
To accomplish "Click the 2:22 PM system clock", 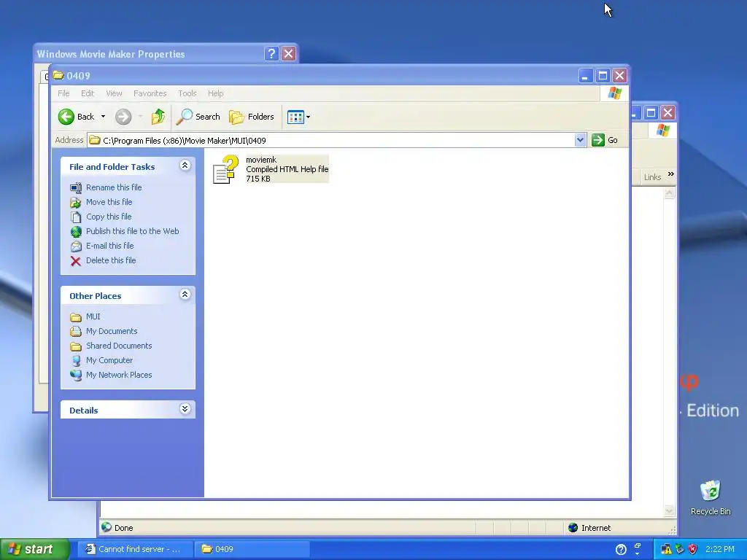I will tap(720, 549).
